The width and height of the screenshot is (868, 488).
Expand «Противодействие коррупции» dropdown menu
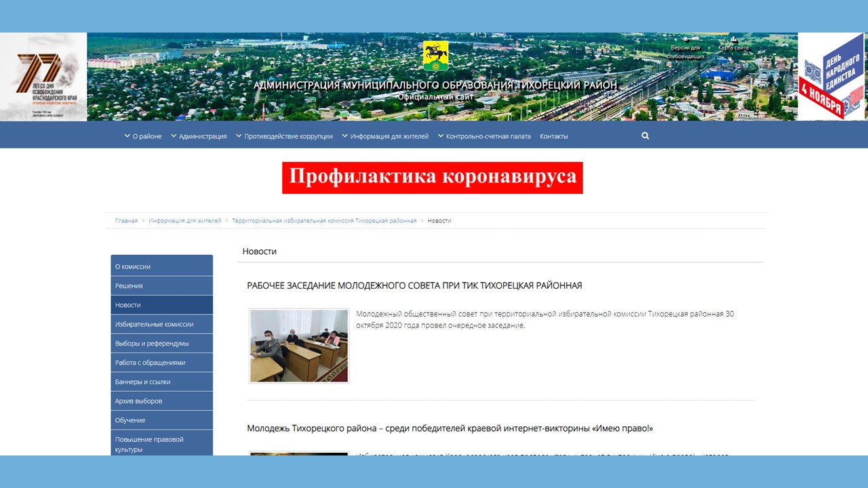284,136
